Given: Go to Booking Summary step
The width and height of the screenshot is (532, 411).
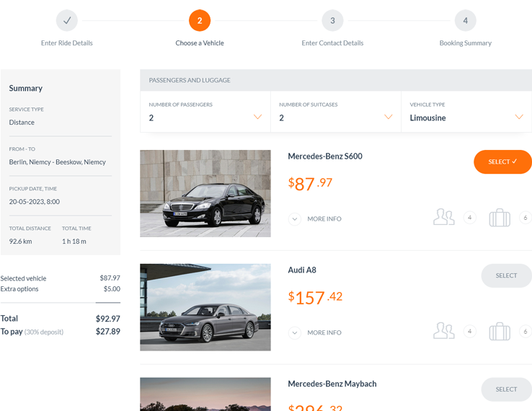Looking at the screenshot, I should coord(465,43).
